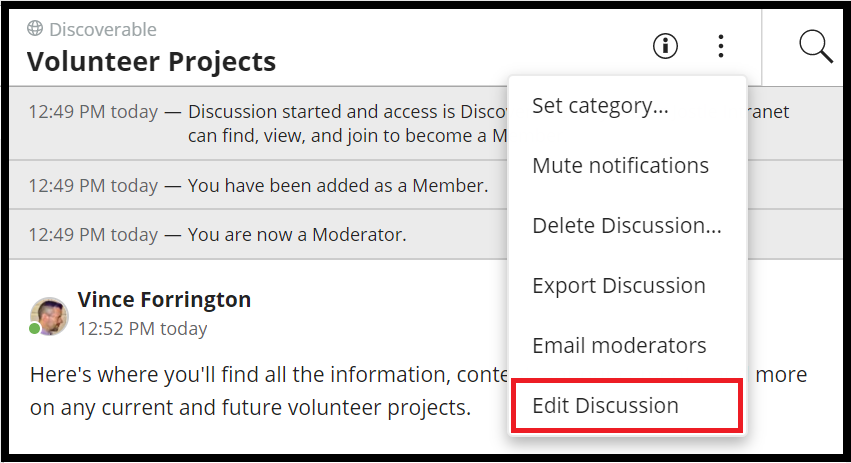The image size is (851, 463).
Task: Click the Volunteer Projects discussion title
Action: 151,61
